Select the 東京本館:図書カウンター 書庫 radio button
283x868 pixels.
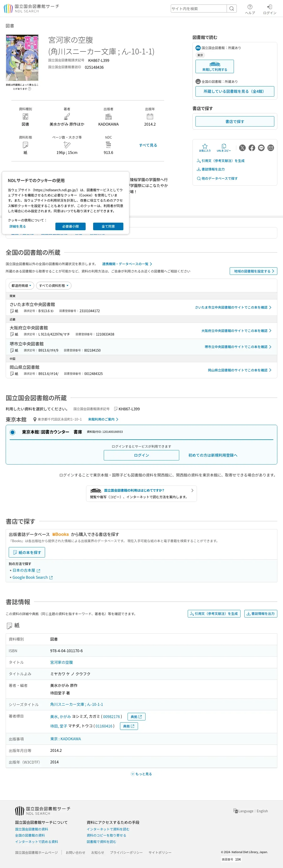[12, 432]
